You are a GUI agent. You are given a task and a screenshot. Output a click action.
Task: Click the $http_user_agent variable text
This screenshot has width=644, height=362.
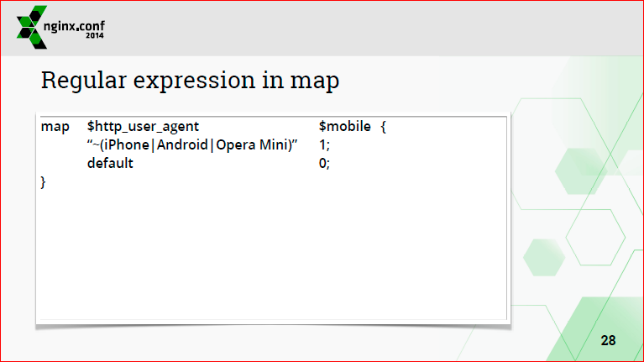click(143, 127)
